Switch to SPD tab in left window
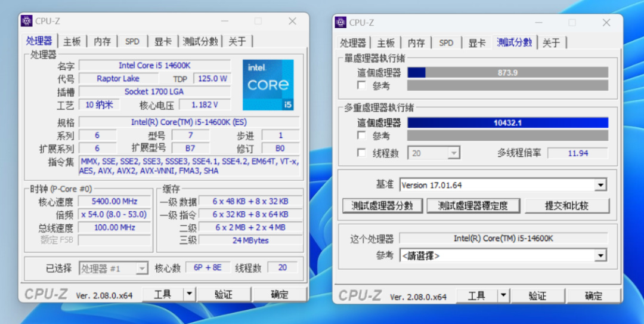Image resolution: width=644 pixels, height=324 pixels. point(132,42)
